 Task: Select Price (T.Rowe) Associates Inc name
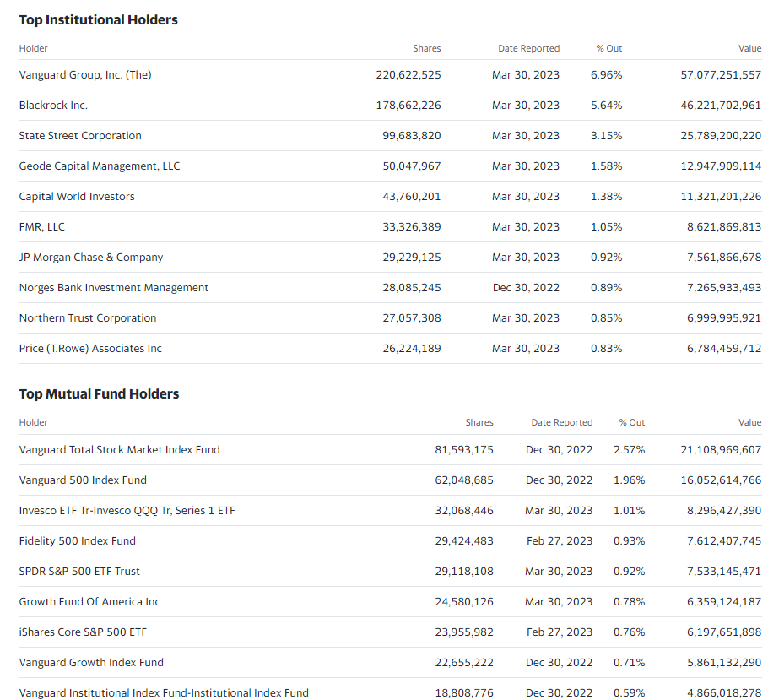[x=90, y=349]
